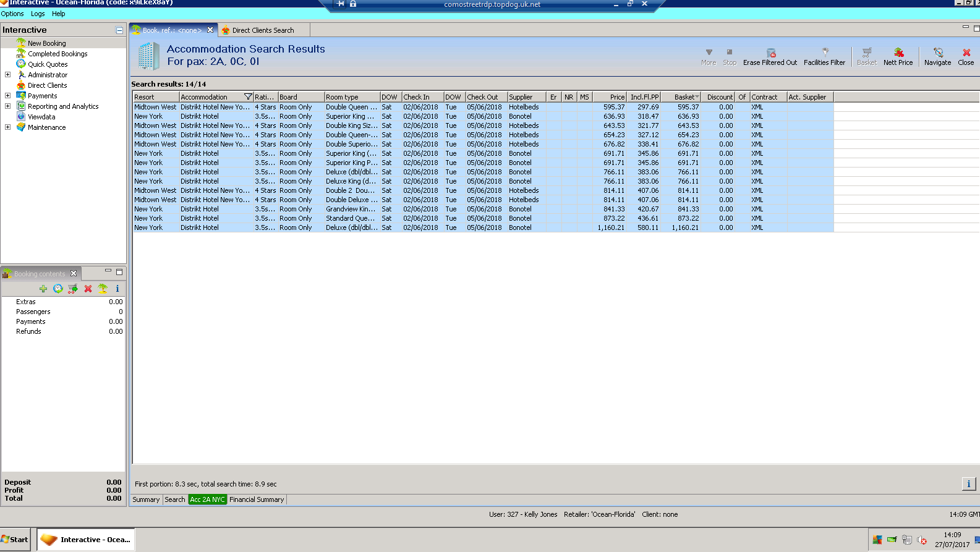Minimize the Booking contents panel
This screenshot has width=980, height=552.
click(x=108, y=271)
